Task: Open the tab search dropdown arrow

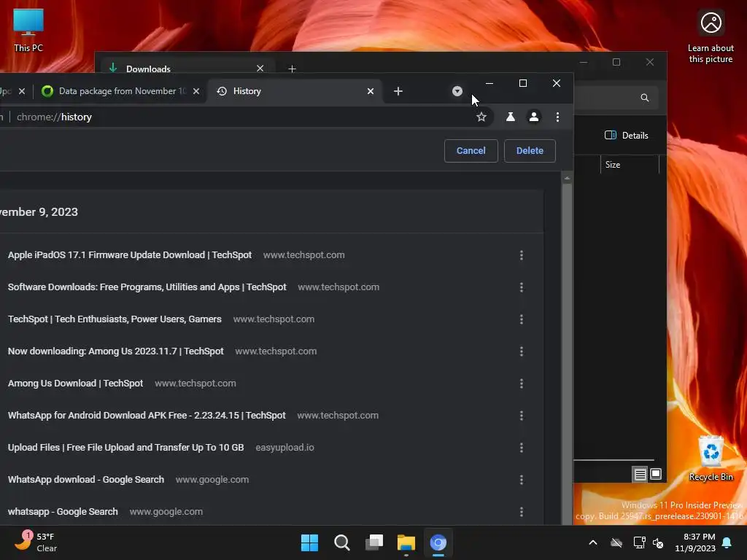Action: click(x=457, y=91)
